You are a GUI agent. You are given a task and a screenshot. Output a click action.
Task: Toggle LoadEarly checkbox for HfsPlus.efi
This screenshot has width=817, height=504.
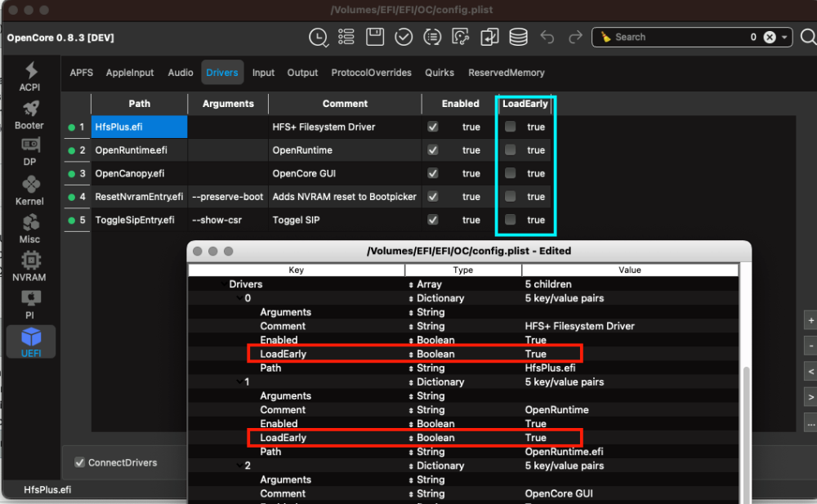[x=510, y=127]
